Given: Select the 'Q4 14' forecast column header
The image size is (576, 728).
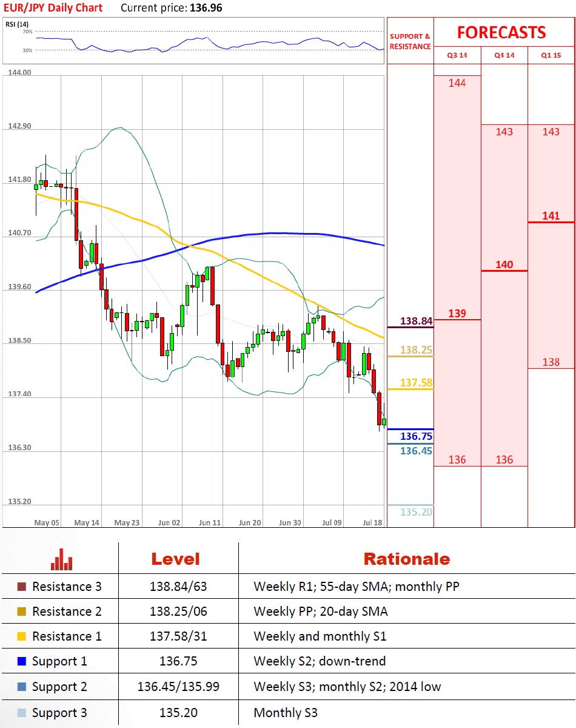Looking at the screenshot, I should [x=504, y=55].
